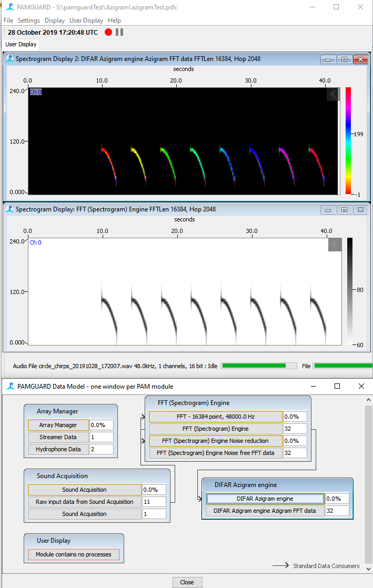Click the DIFAR Azigram engine process button
This screenshot has width=373, height=588.
coord(265,499)
